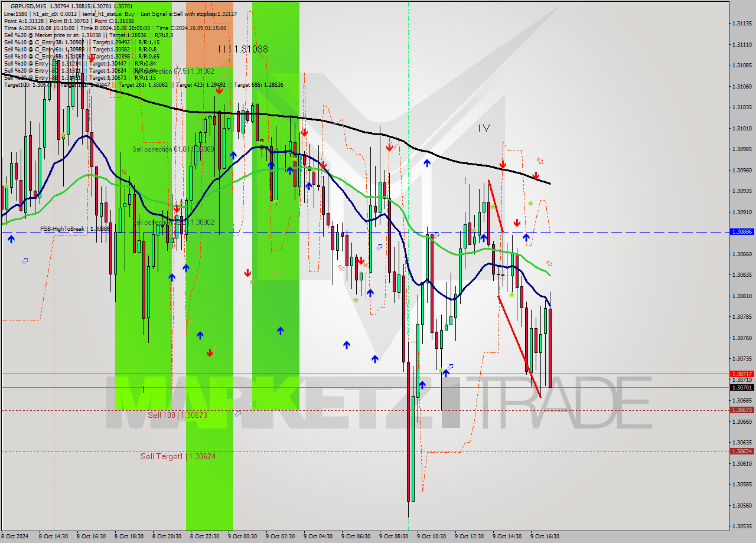Click the 1.30960 price axis label
Image resolution: width=756 pixels, height=543 pixels.
click(742, 171)
